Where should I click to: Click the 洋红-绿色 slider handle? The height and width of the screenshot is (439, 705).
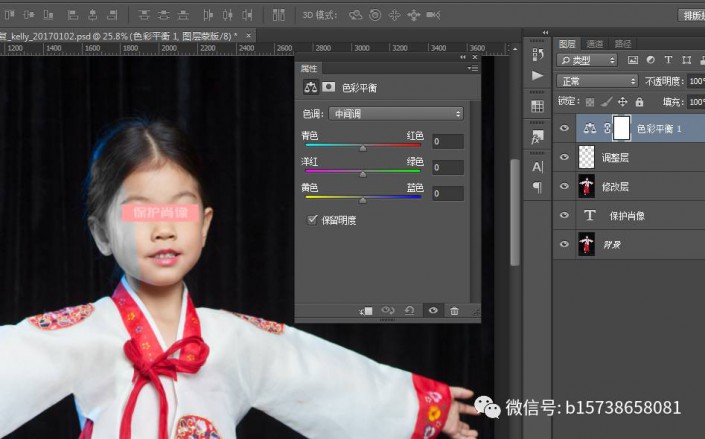click(363, 175)
